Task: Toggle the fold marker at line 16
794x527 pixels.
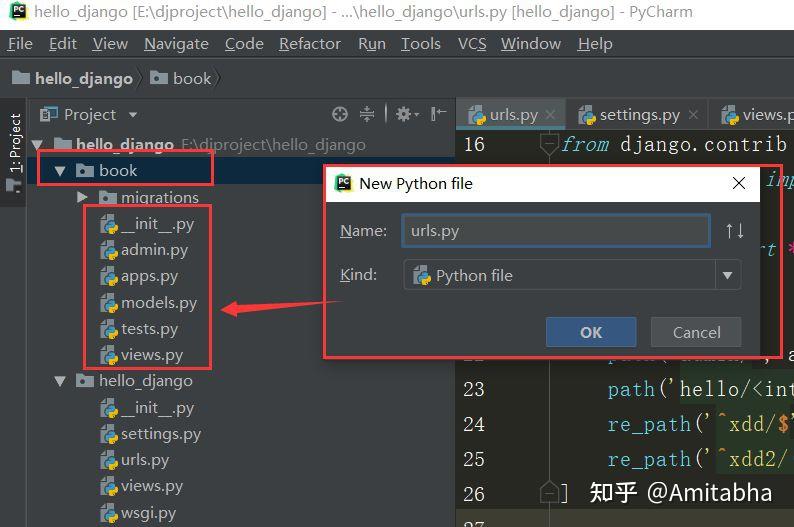Action: [548, 144]
